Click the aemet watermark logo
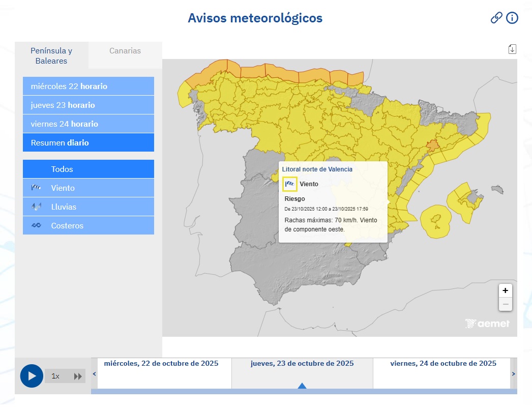The width and height of the screenshot is (532, 409). [x=487, y=323]
